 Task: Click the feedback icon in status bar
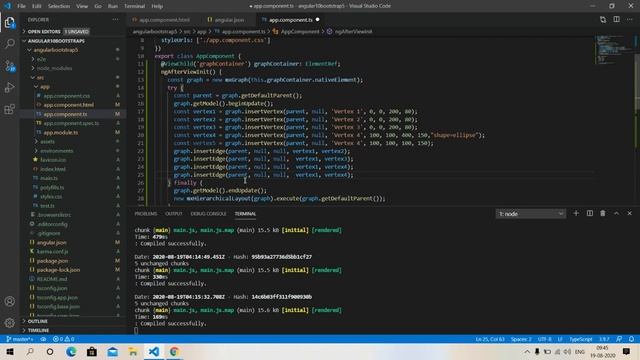pos(619,339)
